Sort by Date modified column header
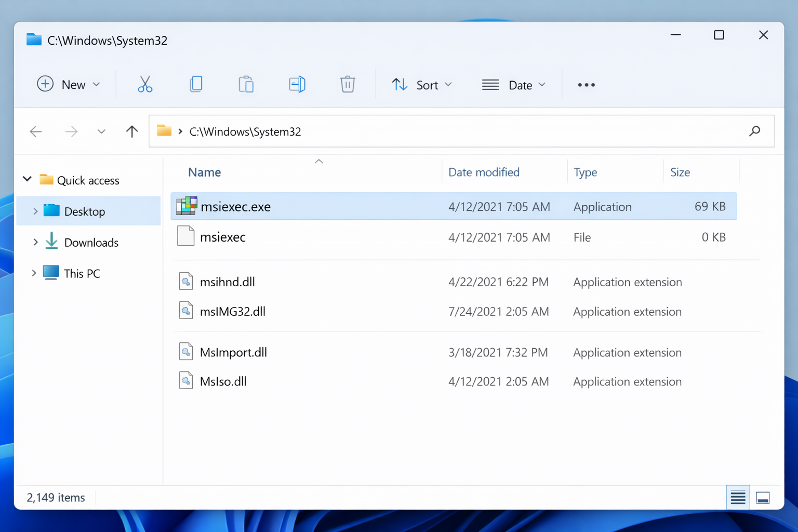The width and height of the screenshot is (798, 532). (x=484, y=172)
